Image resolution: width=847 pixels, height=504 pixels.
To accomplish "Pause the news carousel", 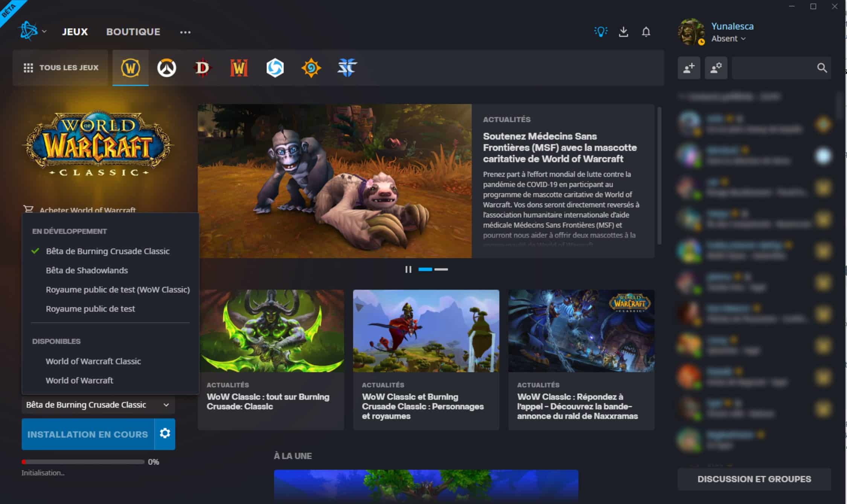I will [x=408, y=269].
